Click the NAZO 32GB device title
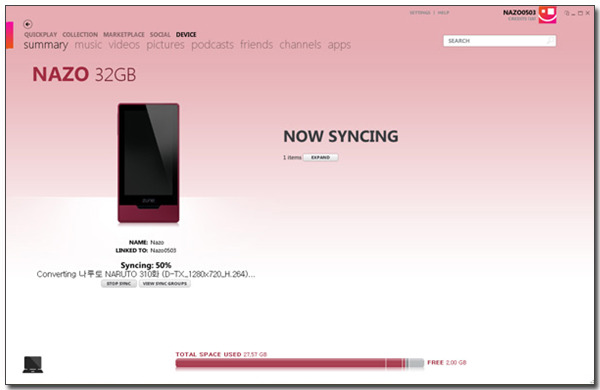600x390 pixels. point(84,74)
